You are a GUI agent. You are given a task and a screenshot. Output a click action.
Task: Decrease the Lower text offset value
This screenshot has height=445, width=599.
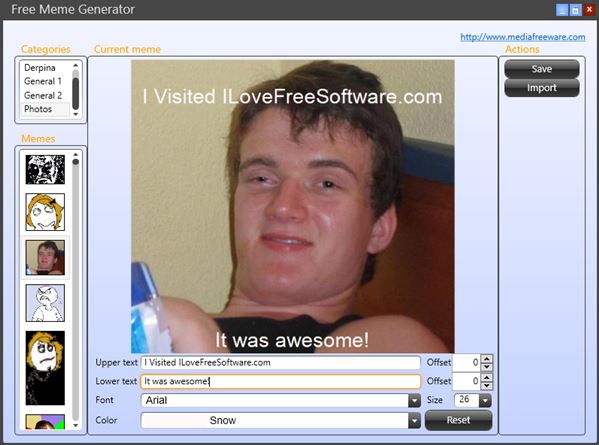[x=487, y=385]
